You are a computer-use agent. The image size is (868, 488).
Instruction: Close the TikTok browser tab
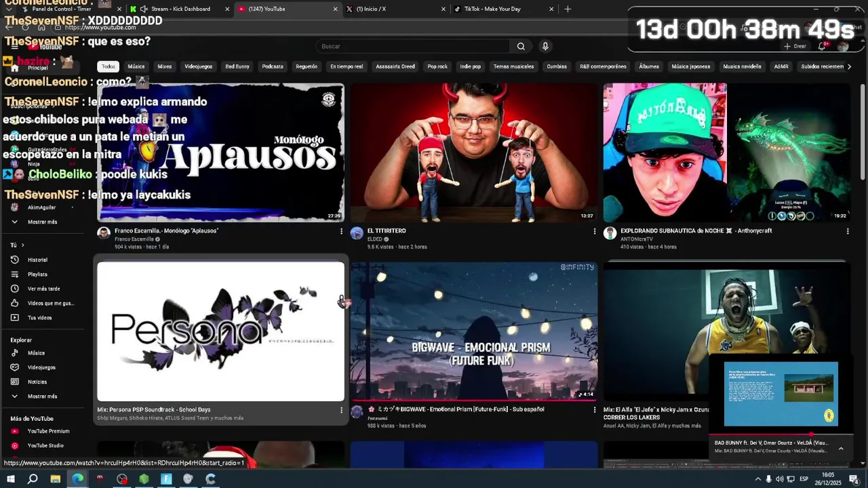tap(551, 9)
